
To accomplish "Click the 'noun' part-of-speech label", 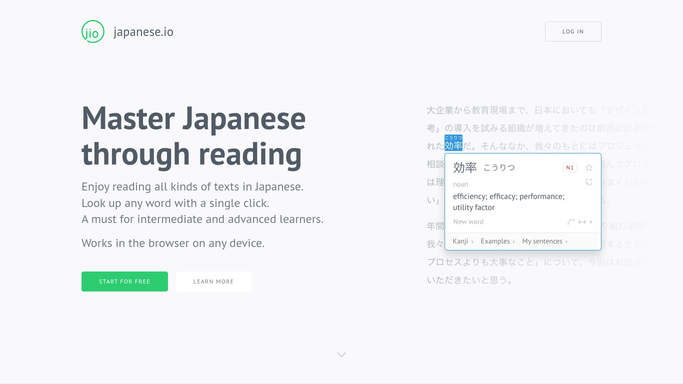I will tap(460, 184).
